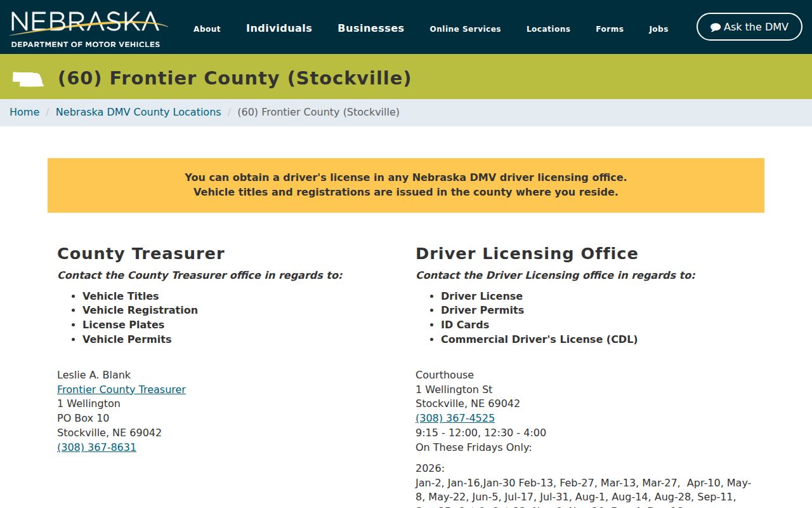
Task: Click the hours 9:15 - 12:00, 12:30 - 4:00
Action: (481, 432)
